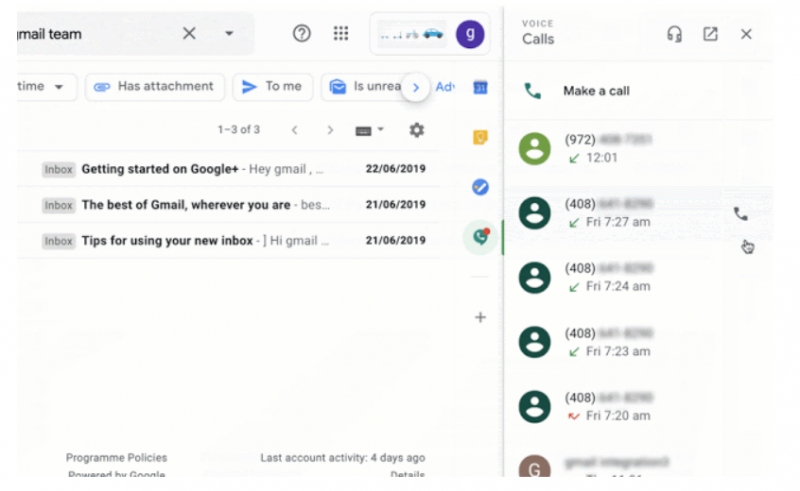Toggle the Has attachment filter chip

[155, 87]
